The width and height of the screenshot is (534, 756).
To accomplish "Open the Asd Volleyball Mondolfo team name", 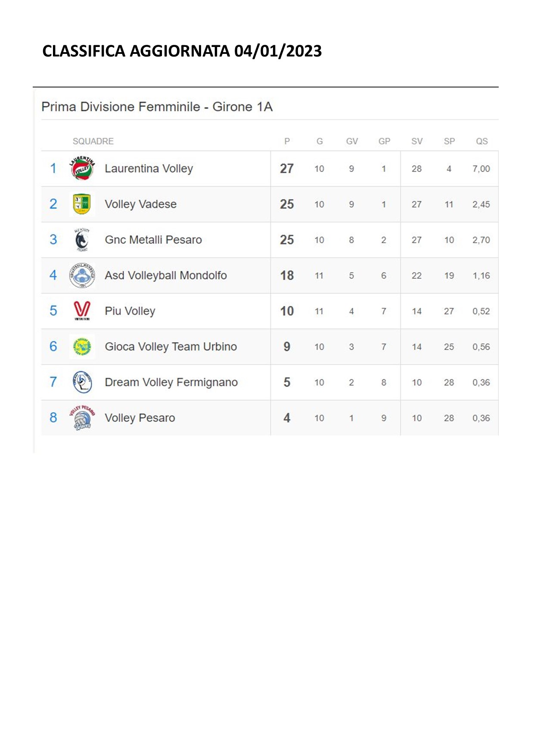I will [166, 275].
